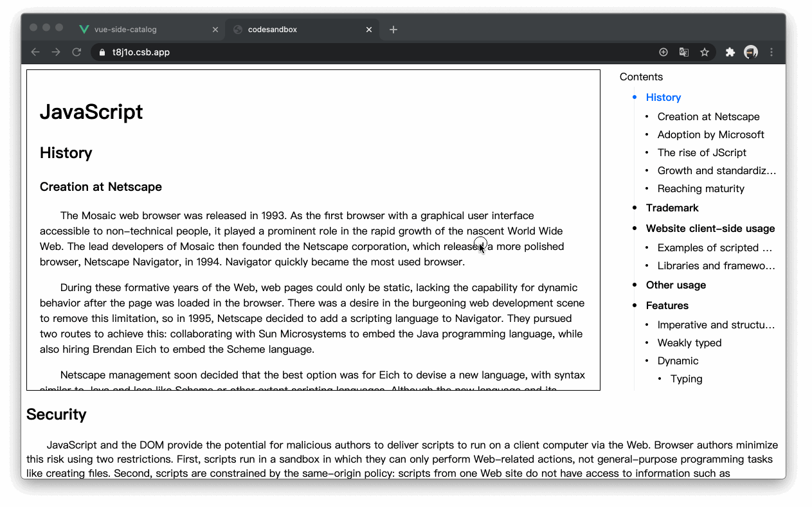Go to Libraries and framewo… entry
The height and width of the screenshot is (507, 812).
click(716, 265)
